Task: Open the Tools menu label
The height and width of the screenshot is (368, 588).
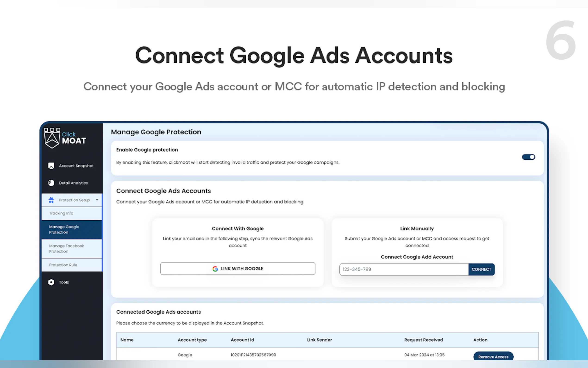Action: (x=64, y=282)
